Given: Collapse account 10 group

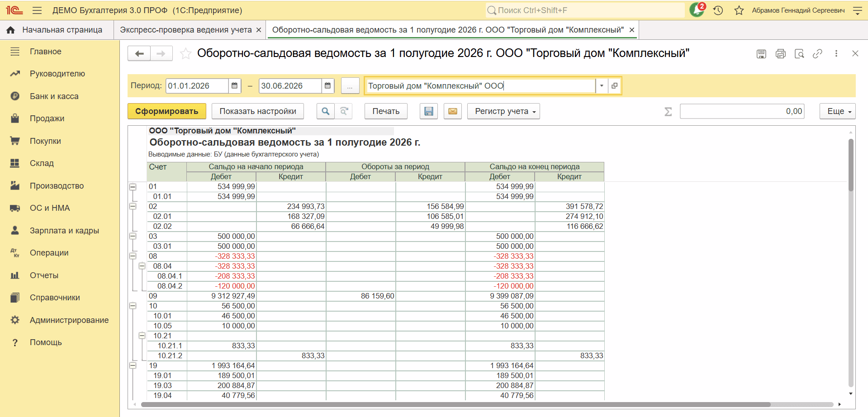Looking at the screenshot, I should point(133,306).
